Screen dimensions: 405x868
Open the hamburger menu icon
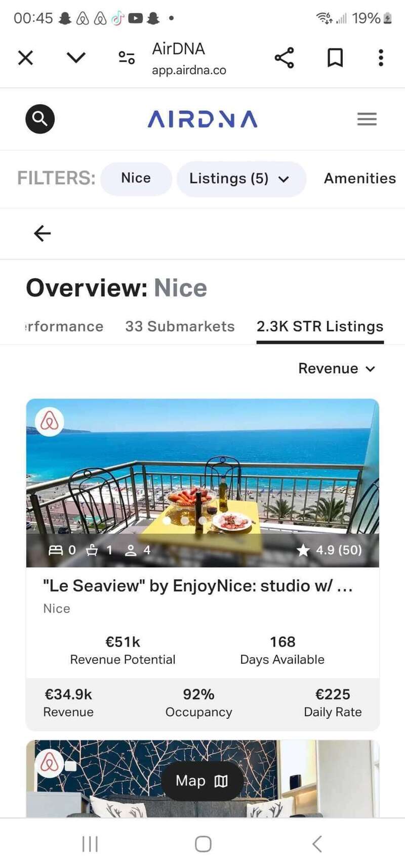367,119
